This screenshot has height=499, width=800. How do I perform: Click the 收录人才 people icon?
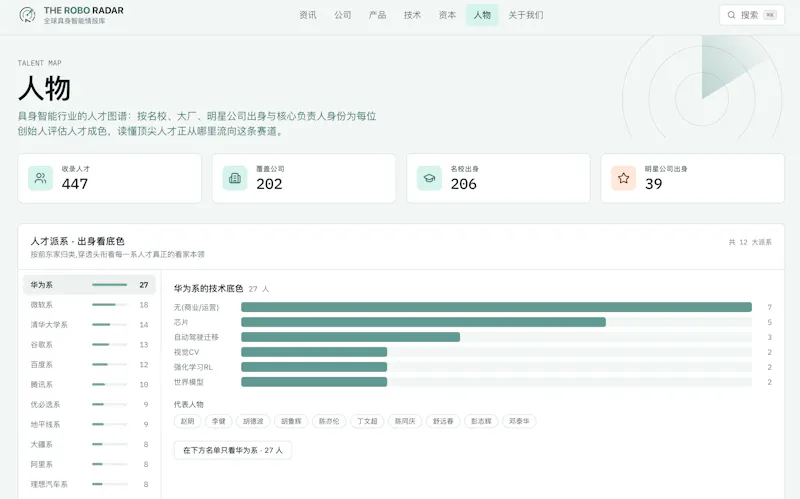pos(40,178)
